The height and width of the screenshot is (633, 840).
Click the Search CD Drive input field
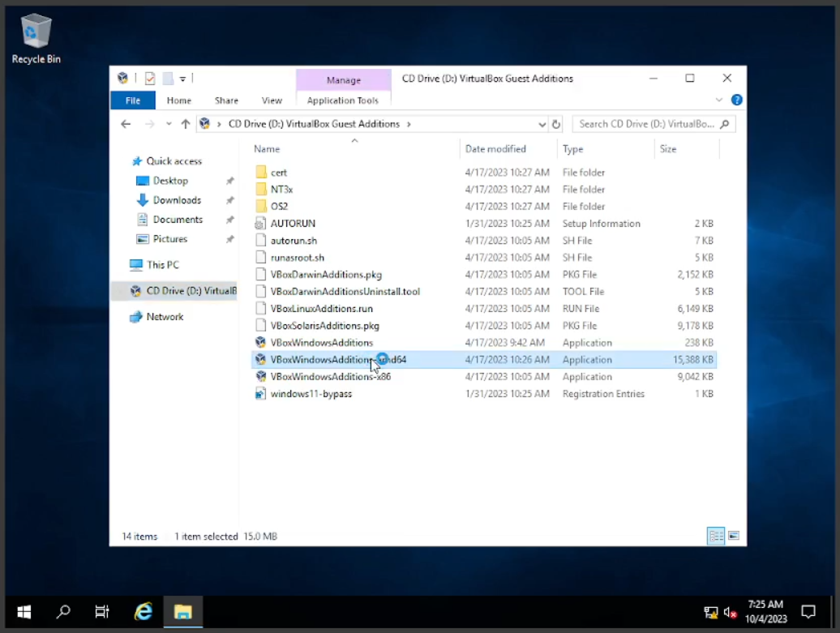tap(645, 124)
